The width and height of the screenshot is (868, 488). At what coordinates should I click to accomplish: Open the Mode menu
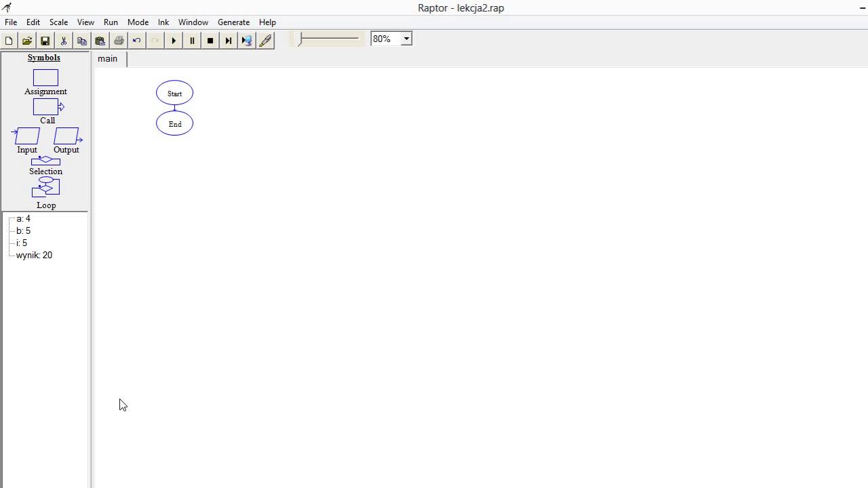tap(138, 22)
